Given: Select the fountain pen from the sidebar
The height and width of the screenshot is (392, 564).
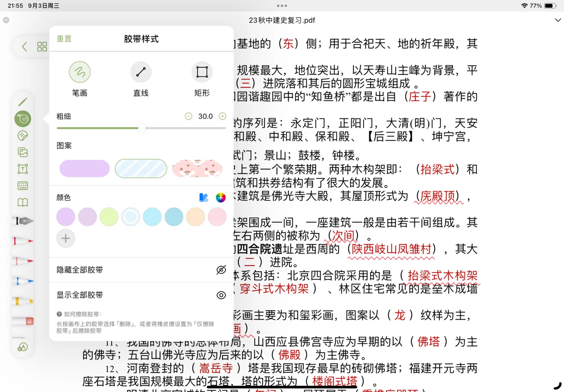Looking at the screenshot, I should point(23,220).
